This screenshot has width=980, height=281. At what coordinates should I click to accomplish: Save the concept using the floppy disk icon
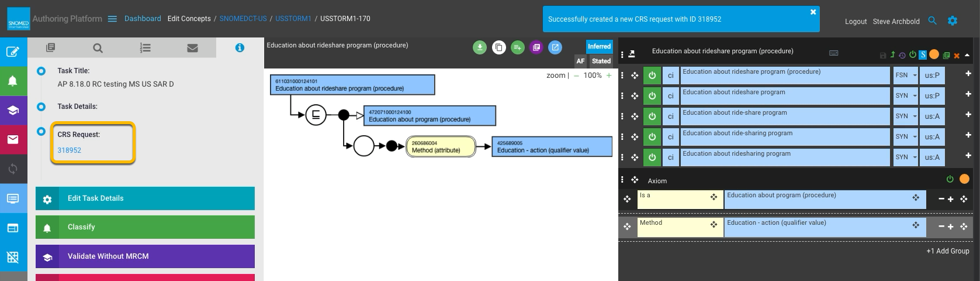883,56
